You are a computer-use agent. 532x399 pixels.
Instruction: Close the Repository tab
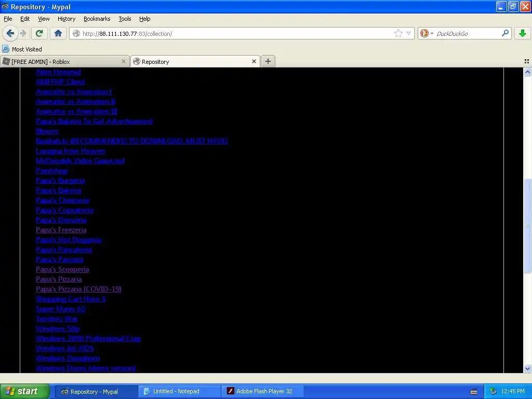coord(254,61)
